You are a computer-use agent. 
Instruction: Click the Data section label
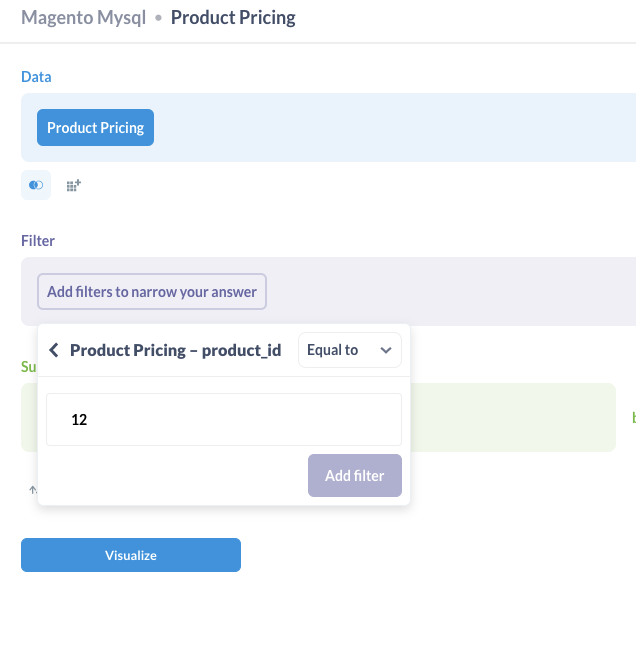click(x=36, y=77)
